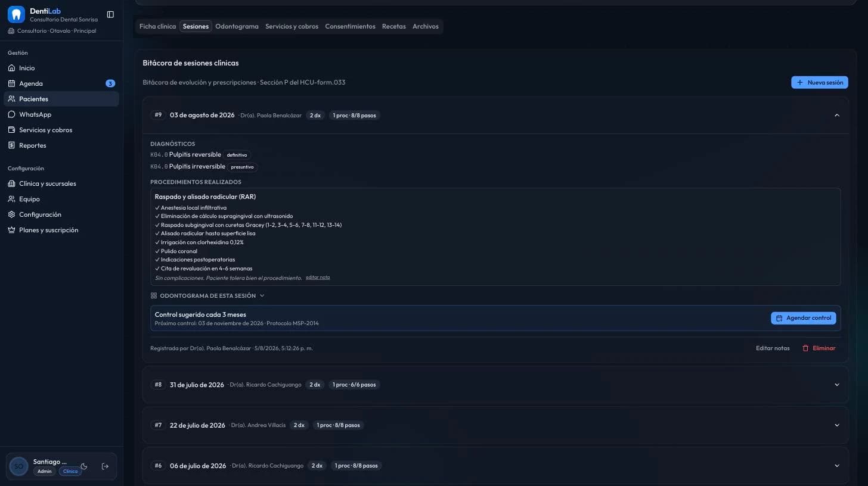Click the Planes y suscripción crown icon
Screen dimensions: 868x486
[x=11, y=230]
